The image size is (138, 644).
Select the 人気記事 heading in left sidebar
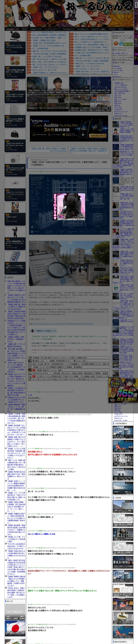pyautogui.click(x=10, y=277)
